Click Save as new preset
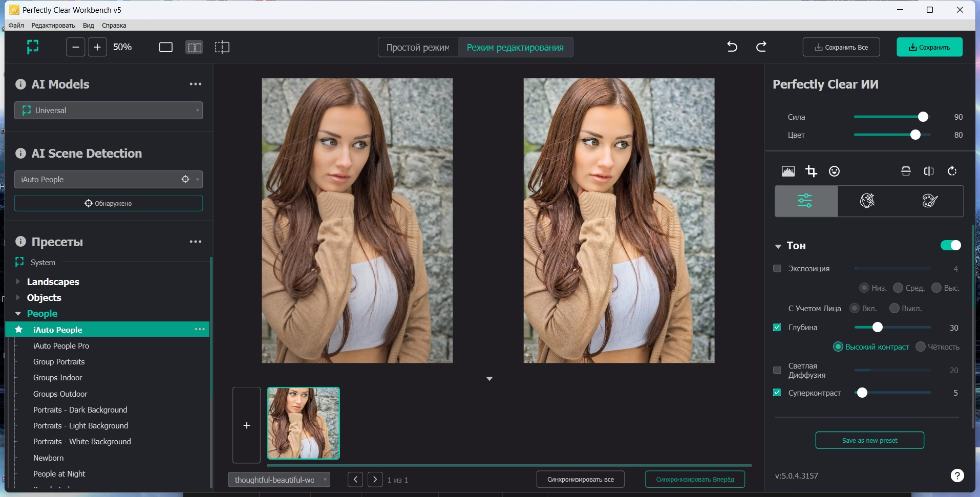This screenshot has width=980, height=497. pyautogui.click(x=869, y=440)
